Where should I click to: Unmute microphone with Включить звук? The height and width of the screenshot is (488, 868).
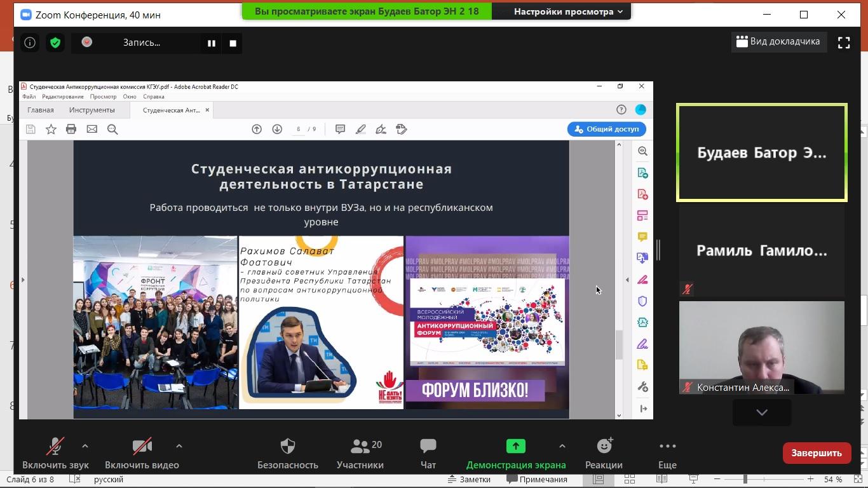pos(55,453)
